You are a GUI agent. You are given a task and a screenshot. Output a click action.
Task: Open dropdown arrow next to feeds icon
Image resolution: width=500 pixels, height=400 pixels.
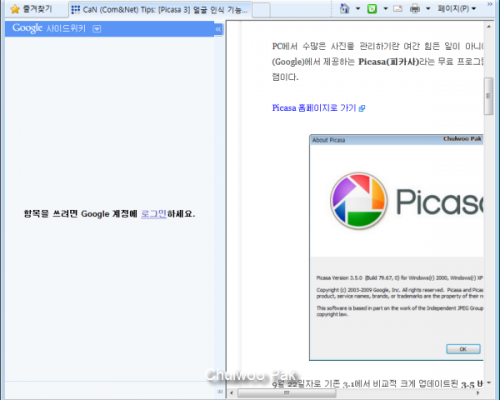click(x=385, y=9)
